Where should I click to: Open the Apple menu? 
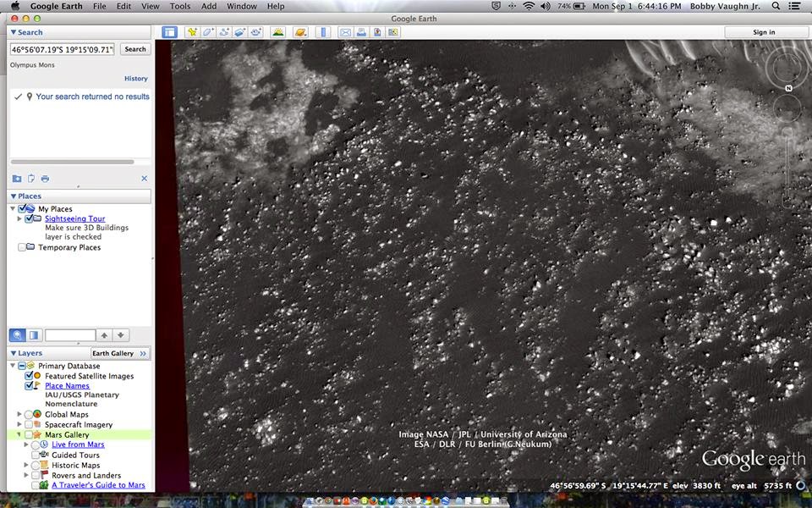coord(15,6)
